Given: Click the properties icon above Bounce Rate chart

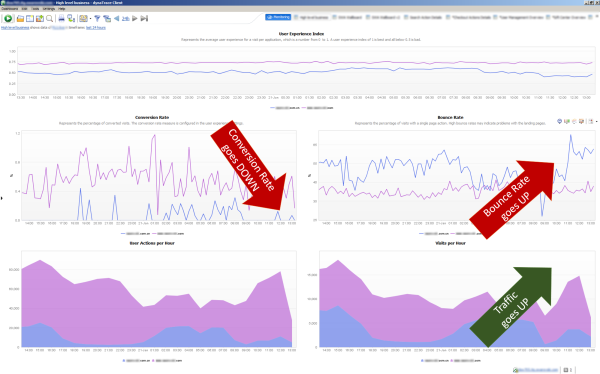Looking at the screenshot, I should [x=590, y=121].
